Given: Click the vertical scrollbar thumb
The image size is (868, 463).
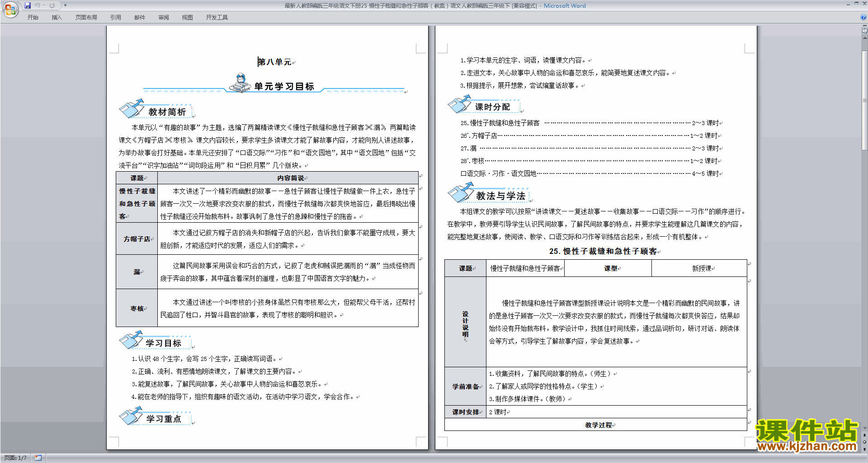Looking at the screenshot, I should pos(864,100).
